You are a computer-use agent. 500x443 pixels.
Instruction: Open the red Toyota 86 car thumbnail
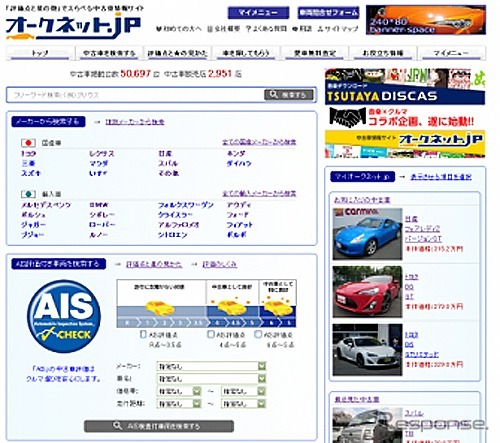(x=367, y=292)
